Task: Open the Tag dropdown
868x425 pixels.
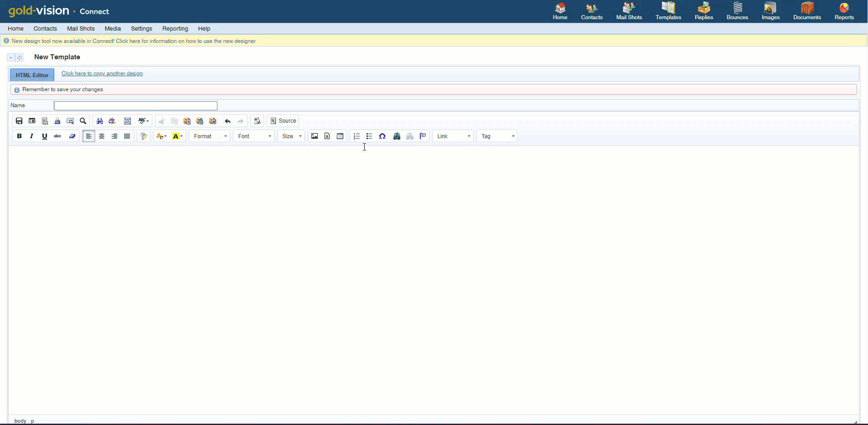Action: coord(497,136)
